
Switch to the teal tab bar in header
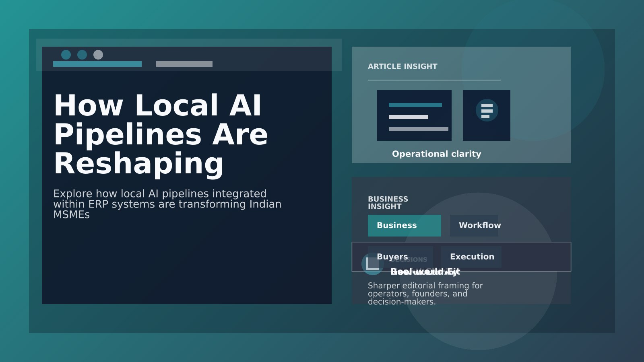coord(97,64)
